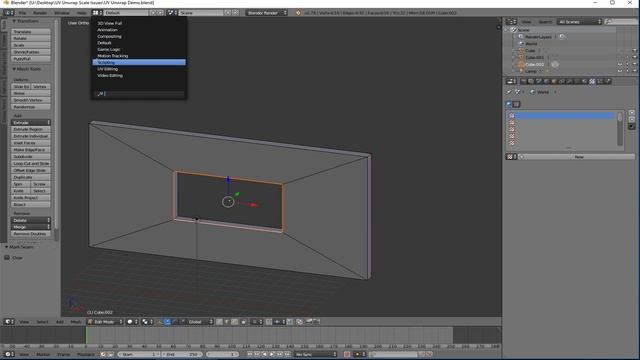Choose Game Logic screen layout
The height and width of the screenshot is (360, 640).
139,49
